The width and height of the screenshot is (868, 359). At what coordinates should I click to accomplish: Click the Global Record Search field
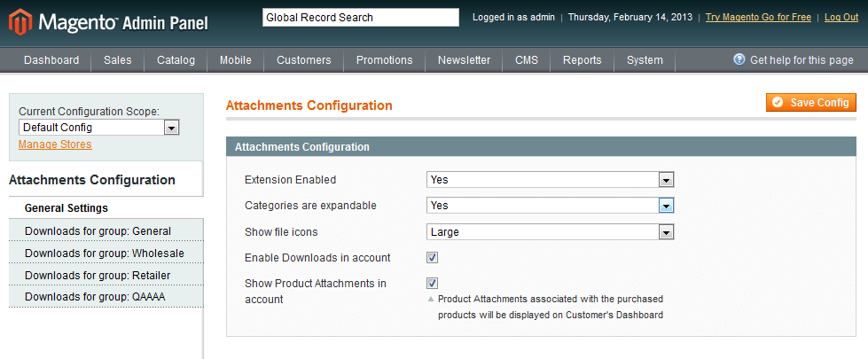click(360, 18)
